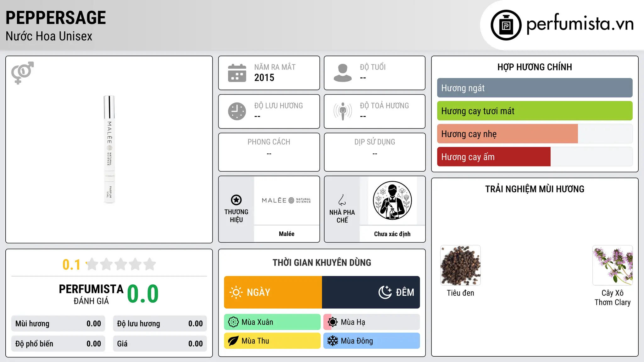
Task: Click the Hương cay nhẹ accord bar
Action: point(535,134)
